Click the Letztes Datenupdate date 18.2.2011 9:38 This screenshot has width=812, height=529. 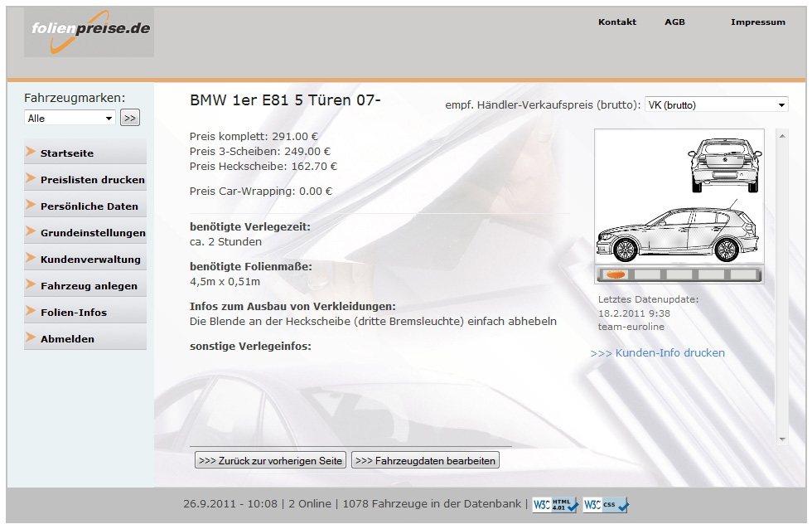[x=634, y=313]
